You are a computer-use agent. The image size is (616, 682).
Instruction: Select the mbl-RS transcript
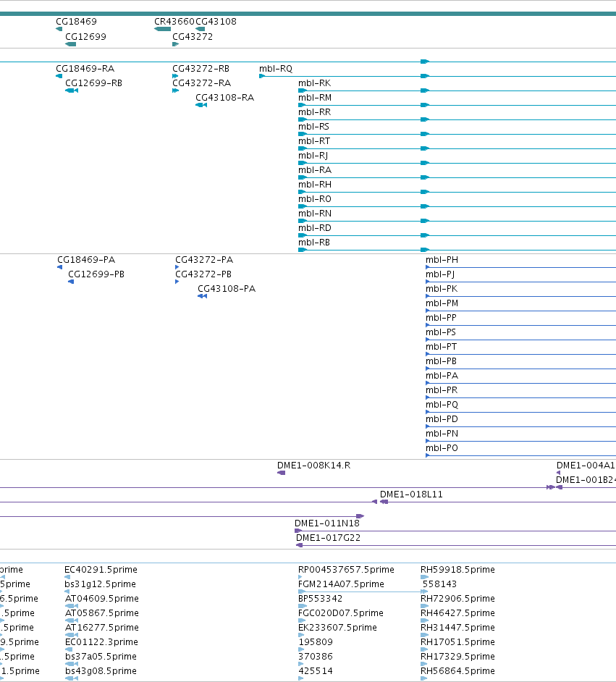tap(314, 127)
